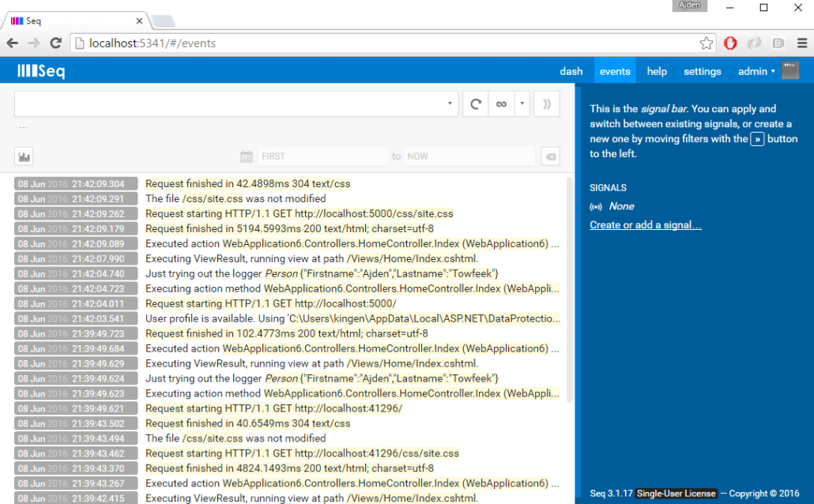Open the settings page

702,70
